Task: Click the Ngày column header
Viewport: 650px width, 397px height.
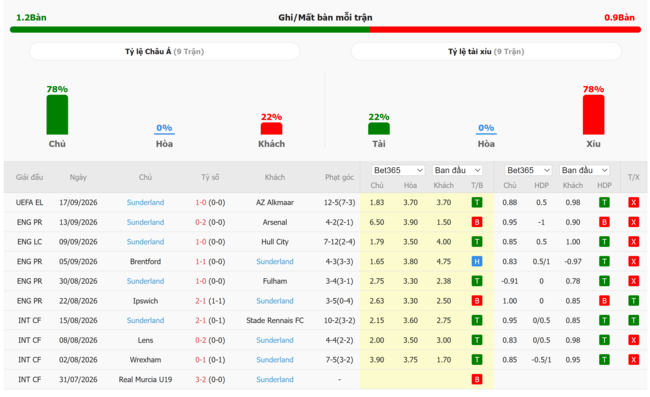Action: tap(78, 177)
